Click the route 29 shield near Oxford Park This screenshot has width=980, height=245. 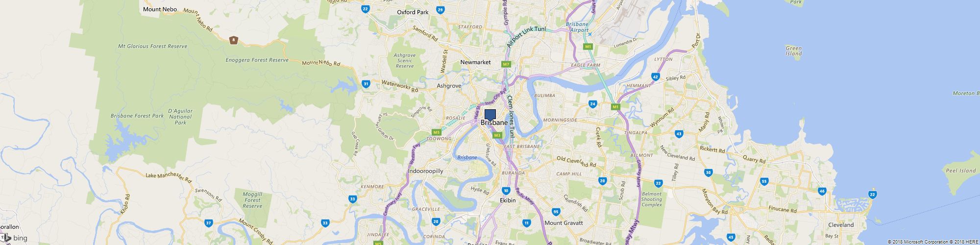click(440, 9)
